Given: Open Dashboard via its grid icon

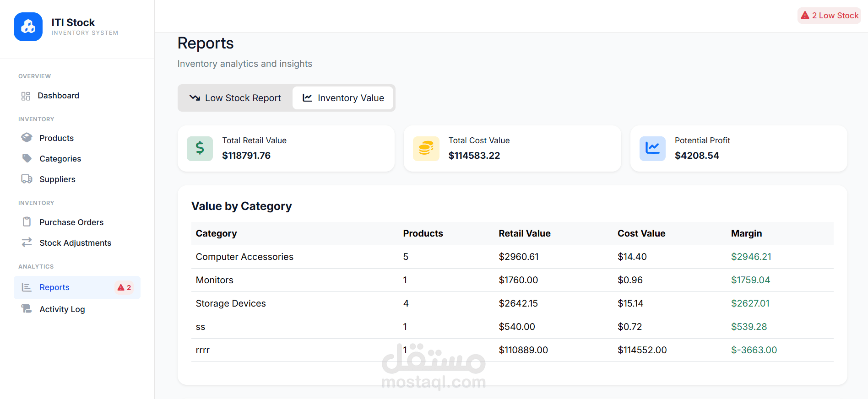Looking at the screenshot, I should tap(26, 96).
